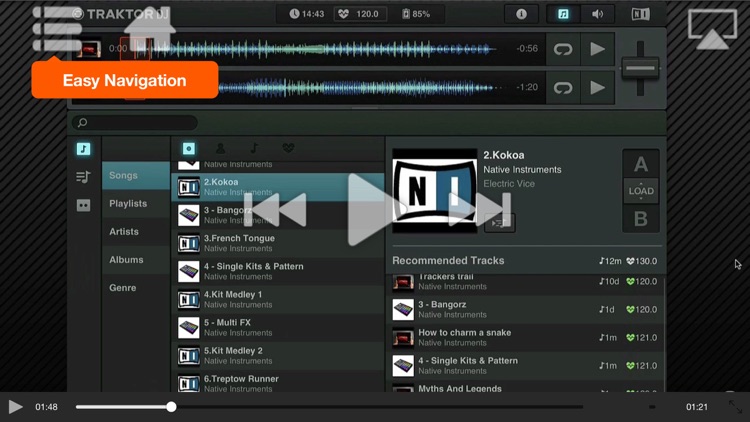Load track to deck A
Viewport: 750px width, 422px height.
(641, 164)
